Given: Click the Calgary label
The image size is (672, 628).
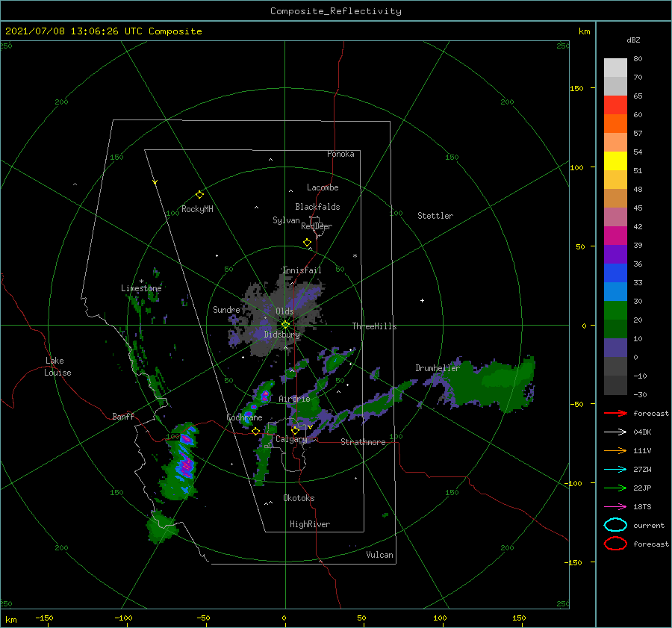Looking at the screenshot, I should pyautogui.click(x=291, y=439).
